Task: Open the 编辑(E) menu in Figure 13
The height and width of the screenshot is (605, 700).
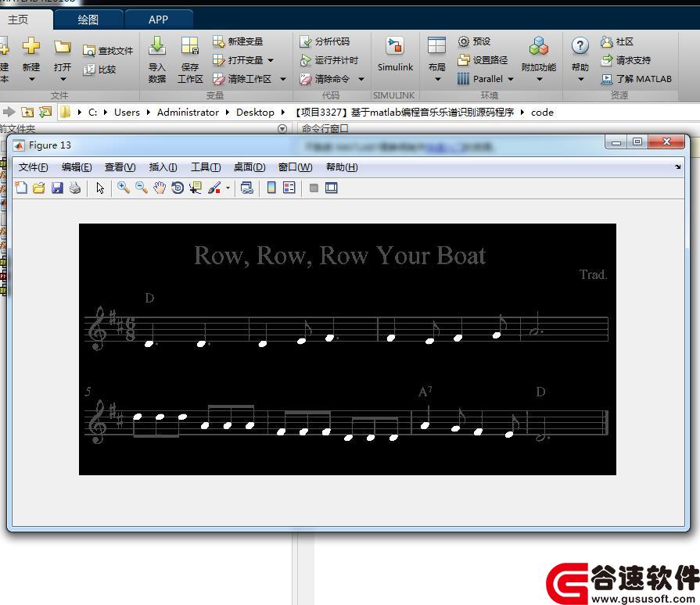Action: [77, 167]
